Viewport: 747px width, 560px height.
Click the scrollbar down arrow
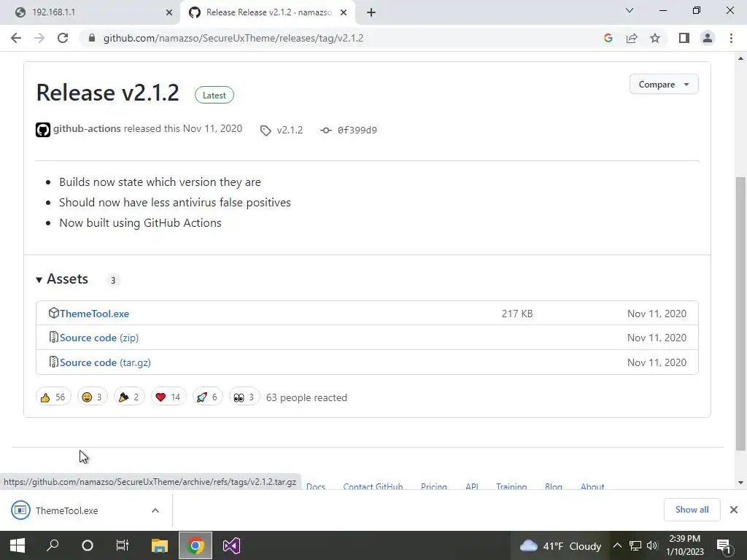[x=740, y=483]
